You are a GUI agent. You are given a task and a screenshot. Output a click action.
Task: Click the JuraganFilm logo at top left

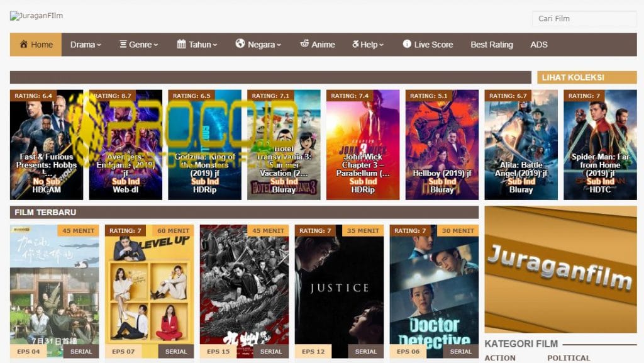click(x=36, y=15)
